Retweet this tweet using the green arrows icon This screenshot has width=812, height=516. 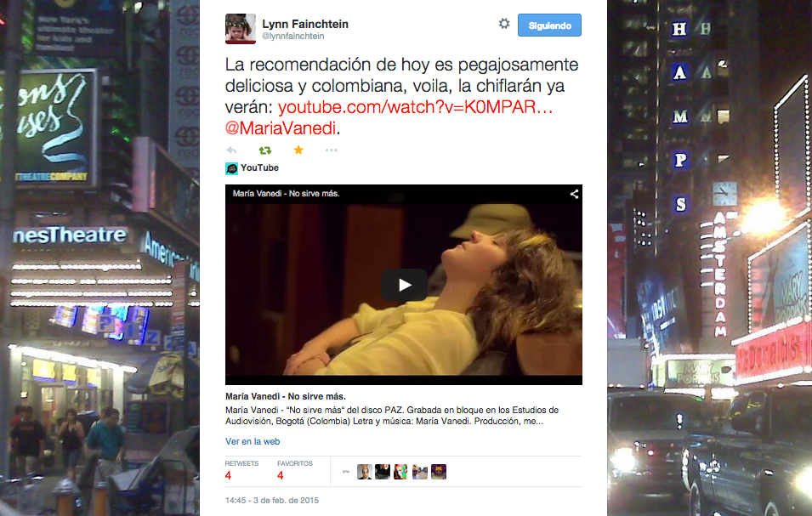click(x=264, y=150)
